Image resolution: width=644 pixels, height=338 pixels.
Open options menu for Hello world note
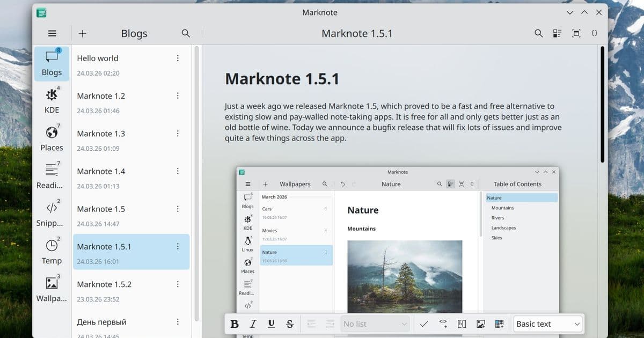pos(178,58)
